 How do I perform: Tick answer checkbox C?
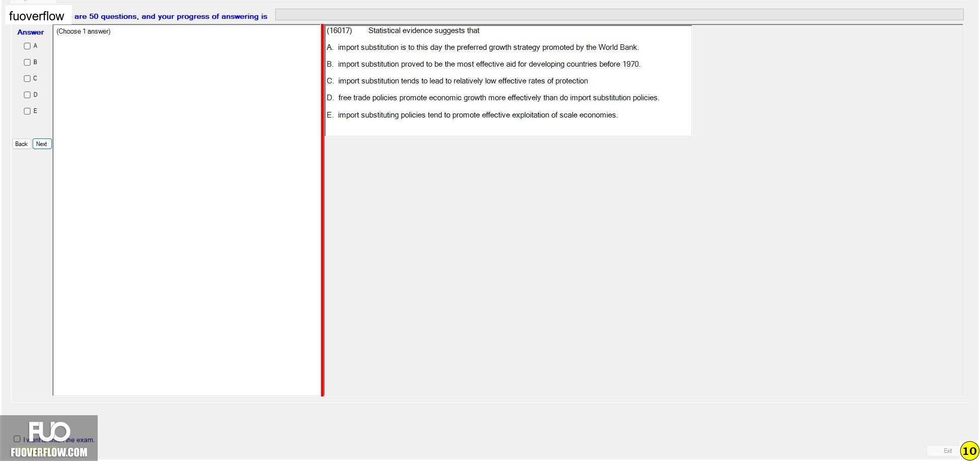click(x=27, y=78)
